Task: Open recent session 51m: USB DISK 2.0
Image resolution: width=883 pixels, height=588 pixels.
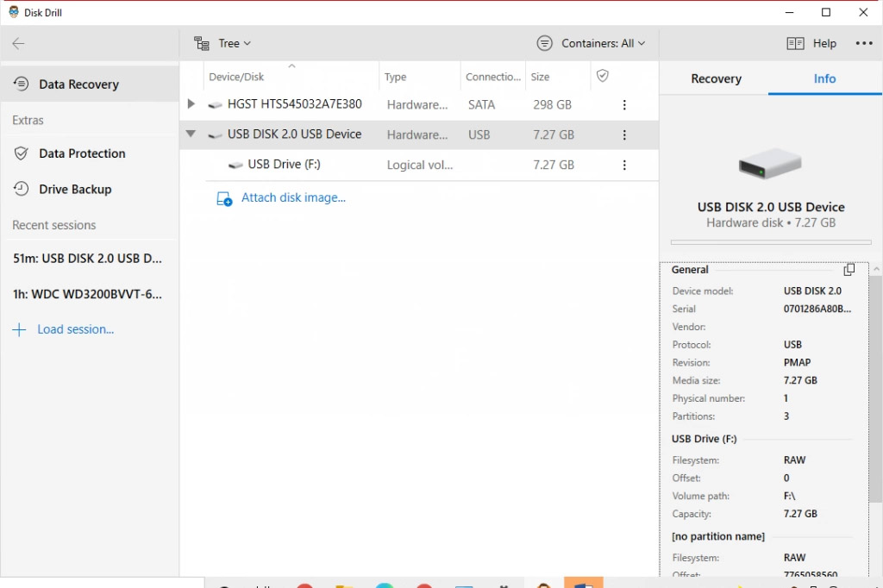Action: 87,259
